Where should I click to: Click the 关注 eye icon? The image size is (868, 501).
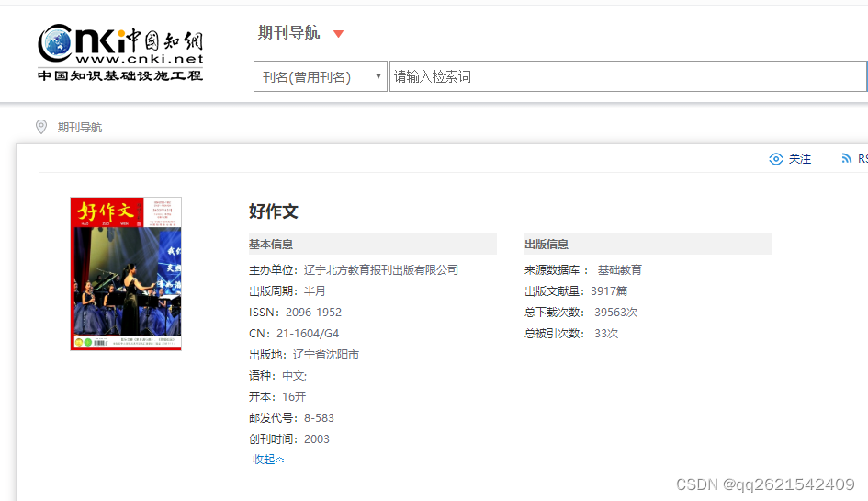[x=776, y=159]
